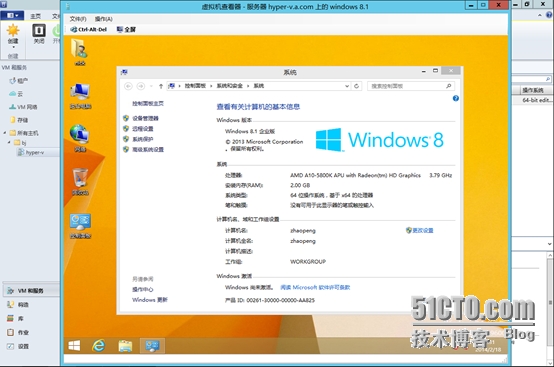Switch to 库 workspace
The height and width of the screenshot is (367, 554).
click(x=16, y=319)
